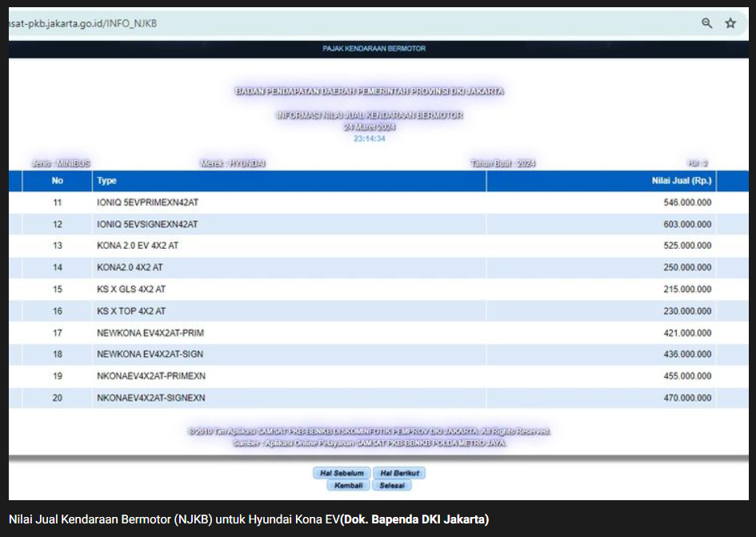Click the Sumber line mentioning POLDA METRO JAYA
Viewport: 756px width, 537px height.
370,443
